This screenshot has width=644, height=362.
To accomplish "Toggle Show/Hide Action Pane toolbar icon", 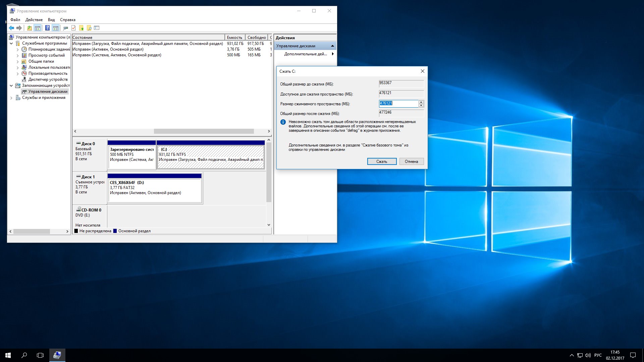I will 56,28.
